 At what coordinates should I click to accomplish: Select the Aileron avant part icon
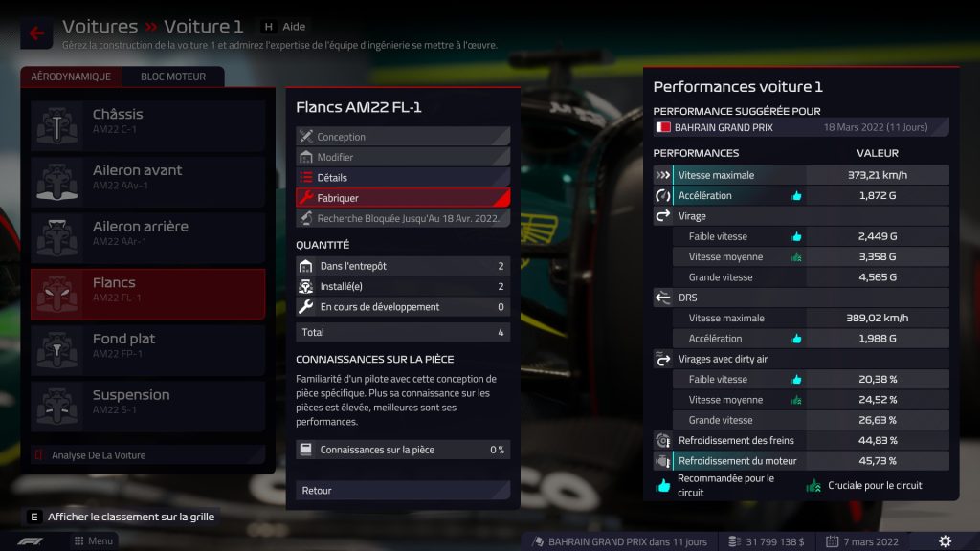tap(56, 181)
